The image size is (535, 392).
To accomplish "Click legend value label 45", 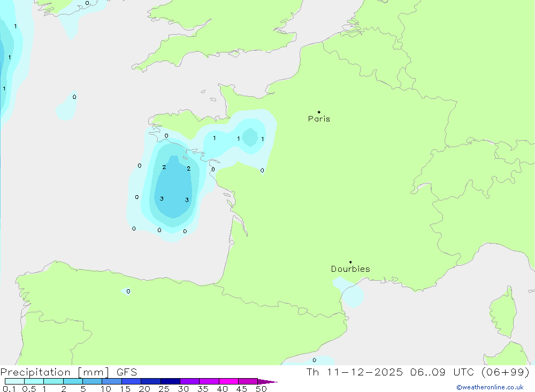I will 242,389.
